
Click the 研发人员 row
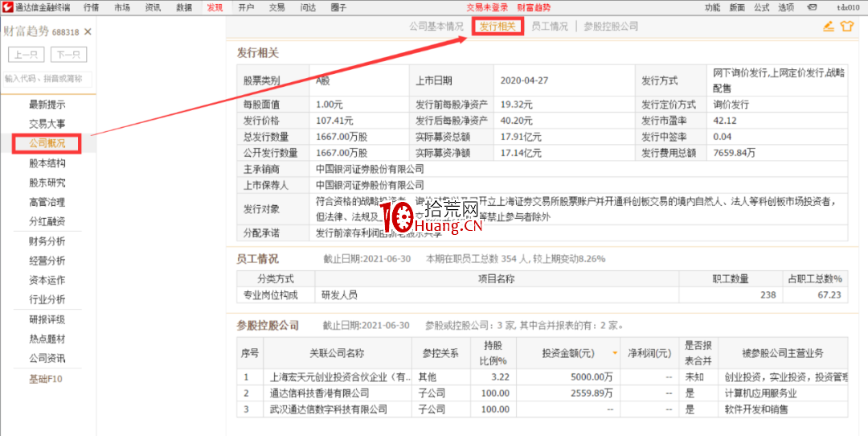pos(542,294)
